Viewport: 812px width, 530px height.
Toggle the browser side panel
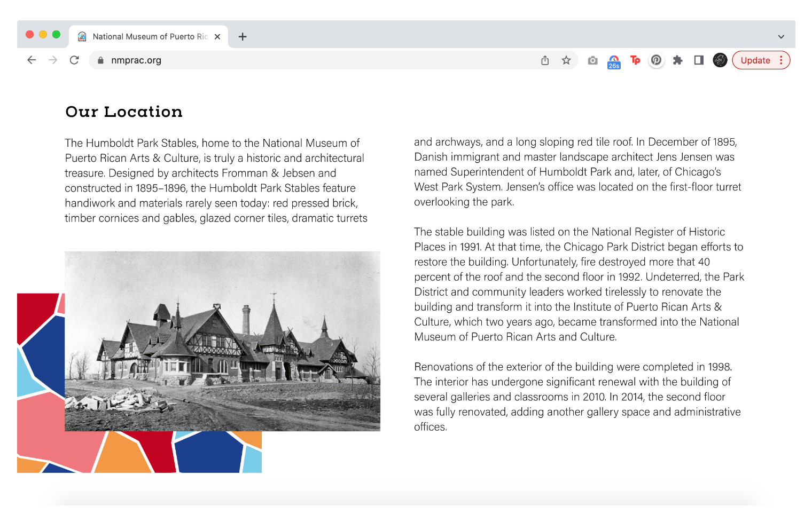point(699,60)
